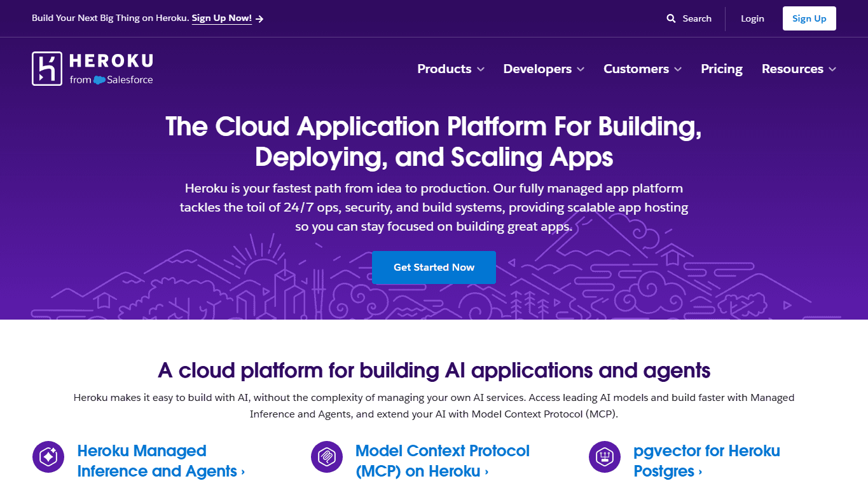Click the Get Started Now button
This screenshot has width=868, height=488.
click(x=434, y=268)
